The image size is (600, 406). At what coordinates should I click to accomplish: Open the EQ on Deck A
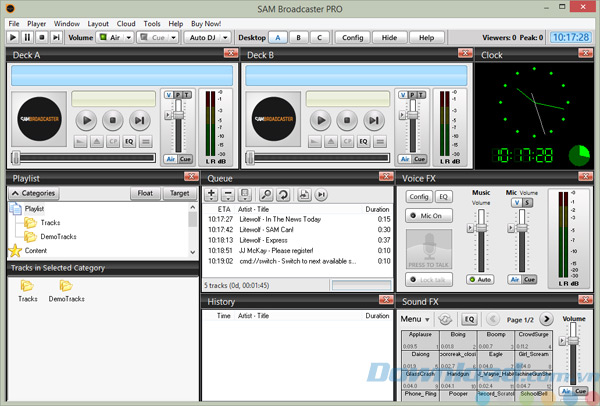[129, 142]
